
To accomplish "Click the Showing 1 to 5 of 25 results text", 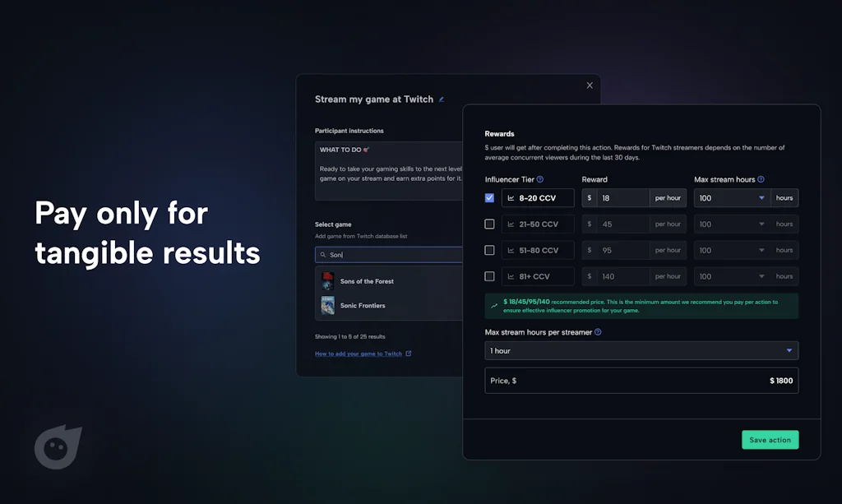I will tap(350, 336).
